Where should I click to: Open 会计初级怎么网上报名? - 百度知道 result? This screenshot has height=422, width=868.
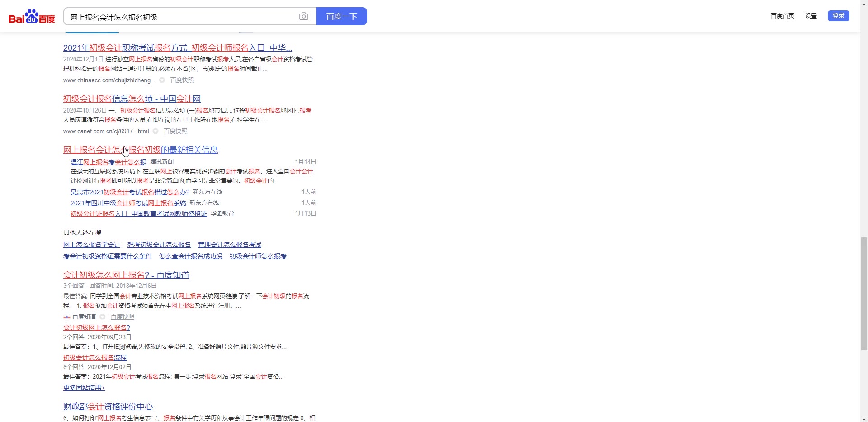click(126, 275)
